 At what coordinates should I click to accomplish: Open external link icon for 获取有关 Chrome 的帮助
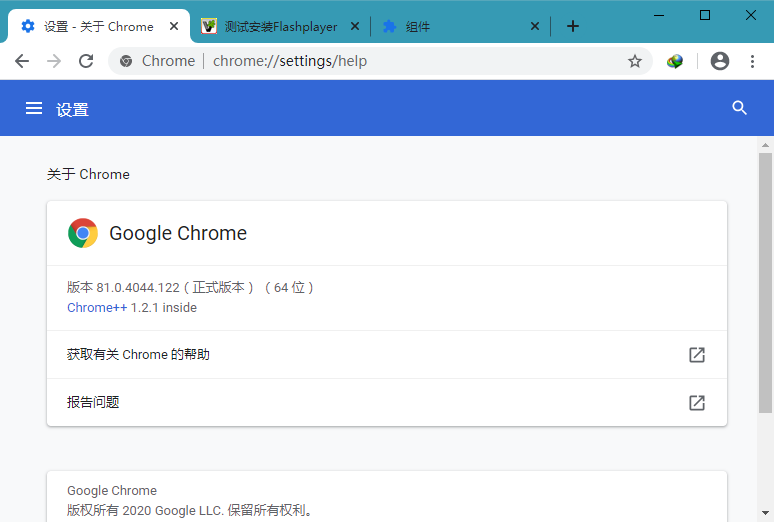point(697,355)
